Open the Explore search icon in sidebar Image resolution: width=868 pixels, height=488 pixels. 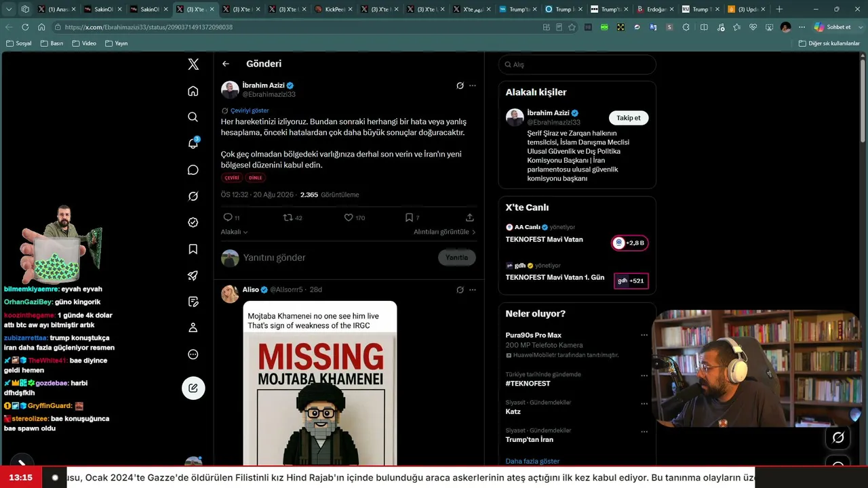tap(193, 117)
